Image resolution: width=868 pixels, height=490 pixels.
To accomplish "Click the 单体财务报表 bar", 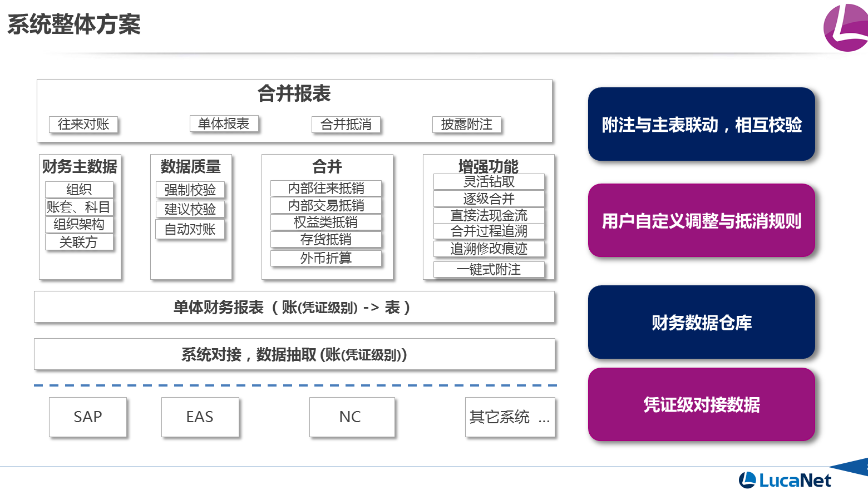I will tap(294, 307).
